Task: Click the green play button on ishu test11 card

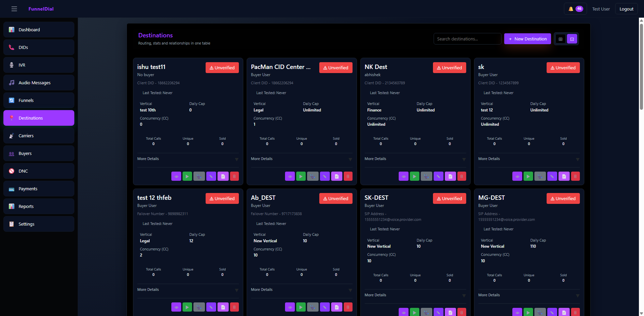Action: tap(187, 176)
